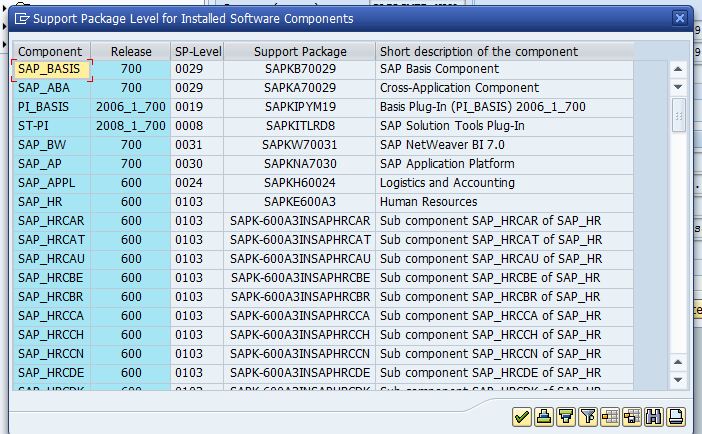Screen dimensions: 702x434
Task: Select the SAP_AP component cell
Action: (x=51, y=164)
